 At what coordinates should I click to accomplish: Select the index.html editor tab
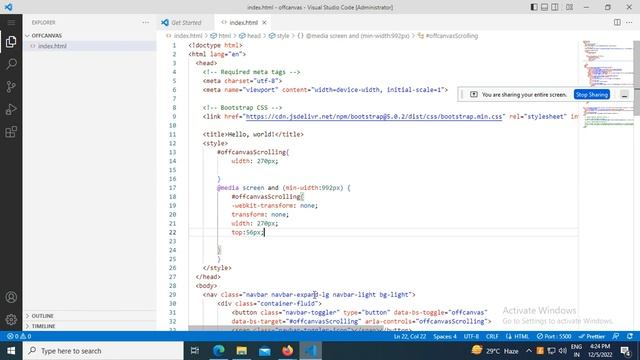tap(243, 22)
